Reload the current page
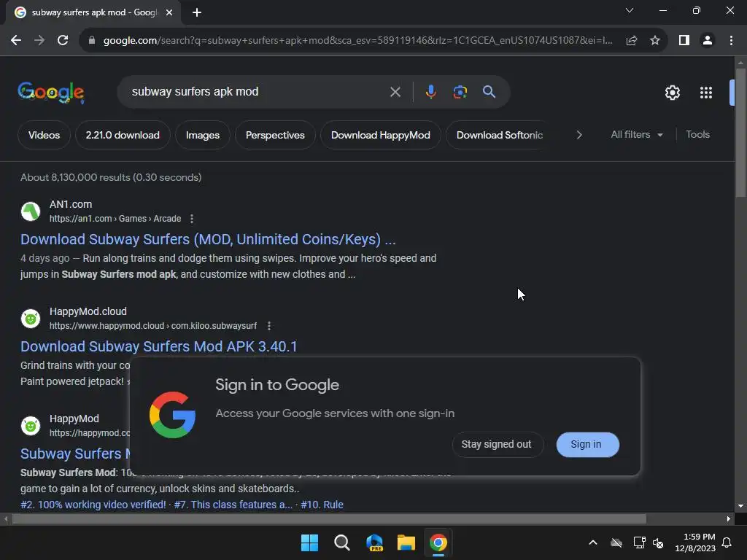The height and width of the screenshot is (560, 747). pyautogui.click(x=63, y=41)
